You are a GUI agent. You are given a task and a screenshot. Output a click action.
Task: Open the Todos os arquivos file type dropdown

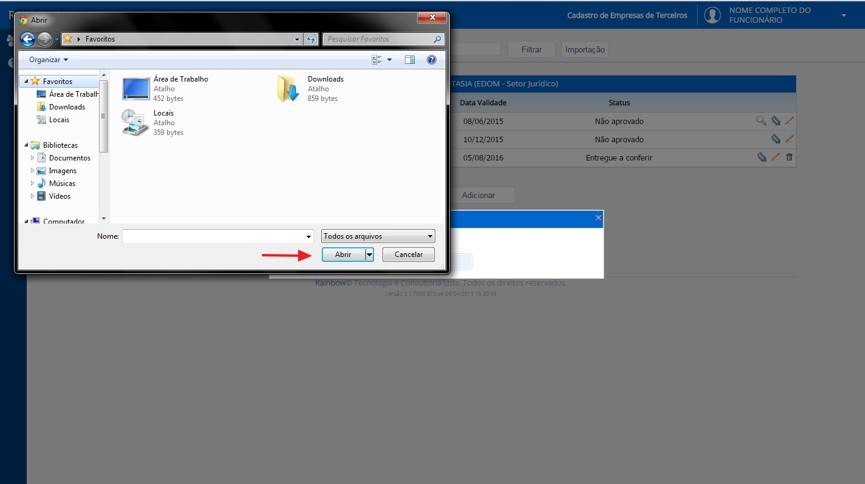[378, 236]
